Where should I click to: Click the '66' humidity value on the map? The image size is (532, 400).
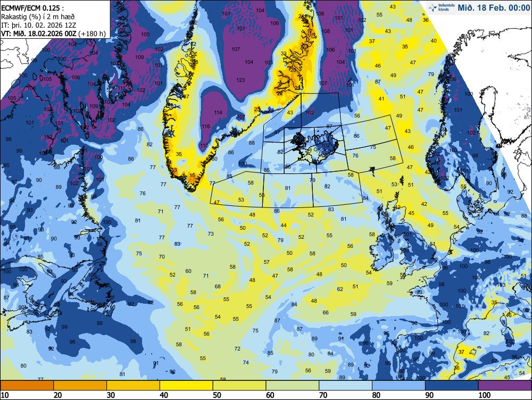326,312
